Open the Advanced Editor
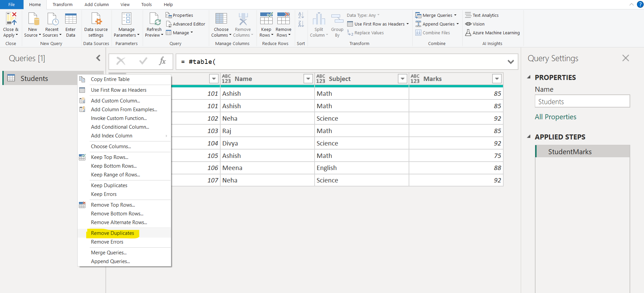The width and height of the screenshot is (644, 293). click(x=185, y=24)
